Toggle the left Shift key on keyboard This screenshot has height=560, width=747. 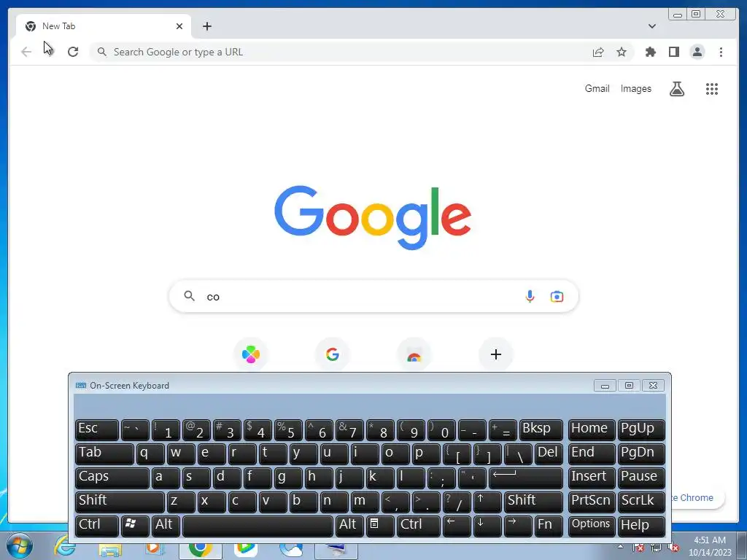[120, 502]
